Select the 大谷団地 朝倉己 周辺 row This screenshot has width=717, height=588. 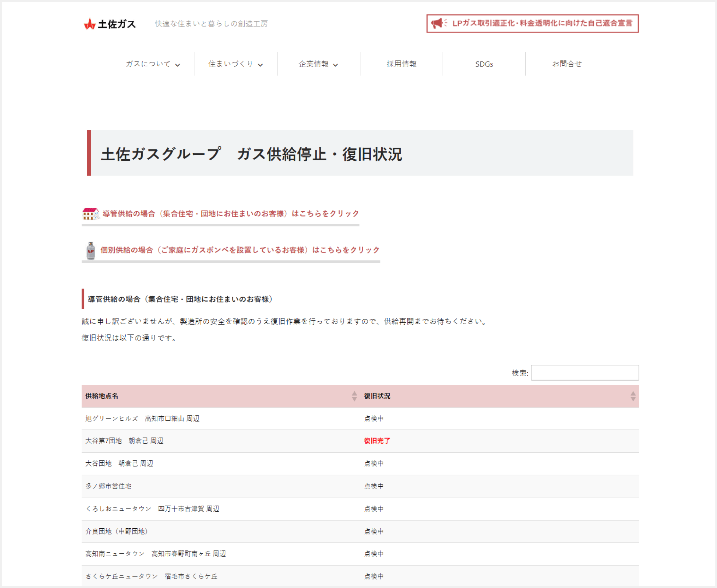pyautogui.click(x=360, y=464)
